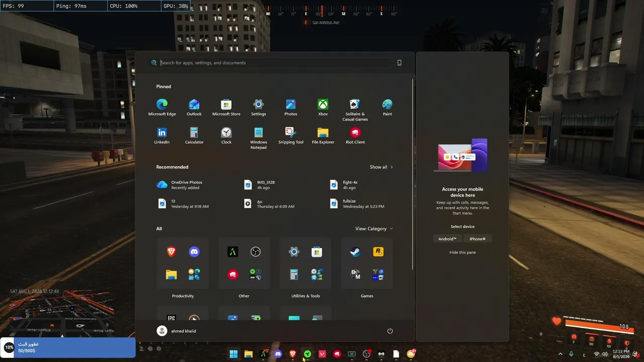This screenshot has height=362, width=644.
Task: Open Calculator in Utilities & Tools category
Action: tap(294, 275)
